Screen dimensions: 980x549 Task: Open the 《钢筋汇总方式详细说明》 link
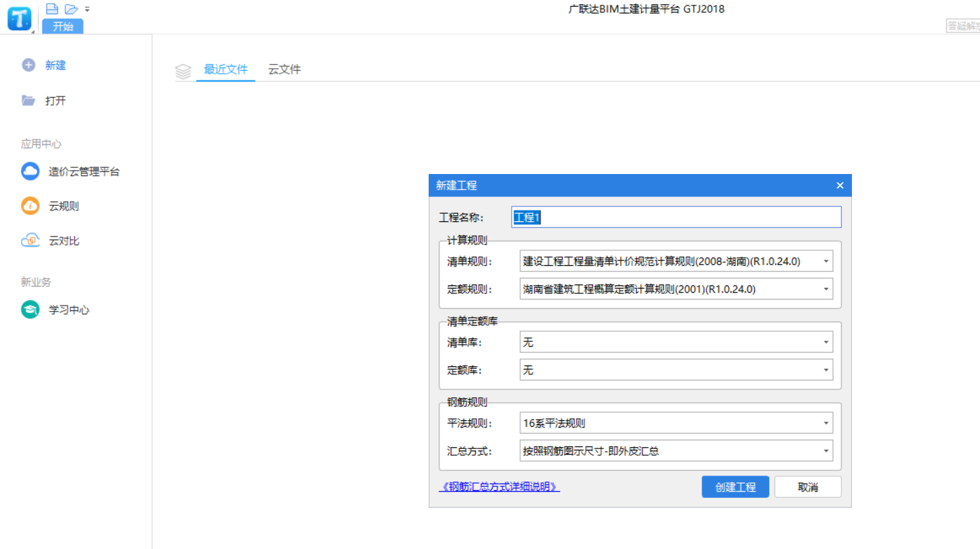tap(499, 487)
